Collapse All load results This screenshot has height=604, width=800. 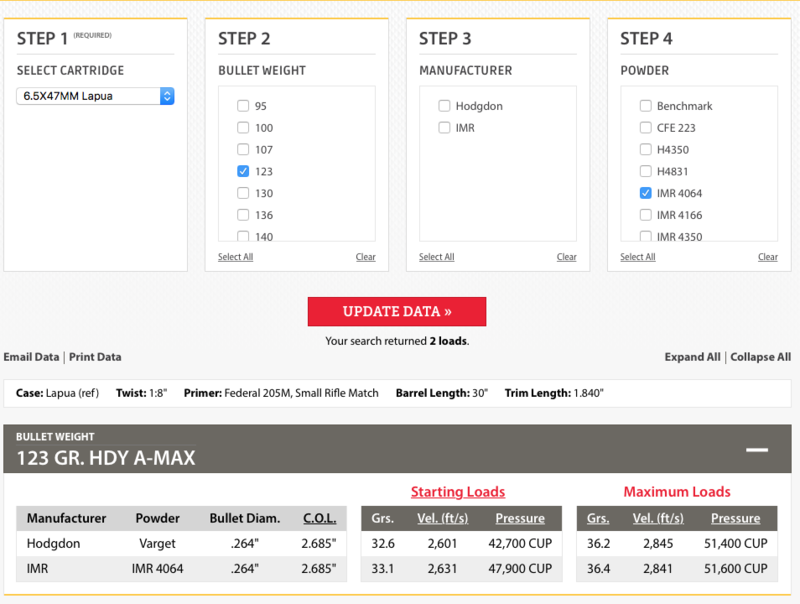(x=760, y=357)
